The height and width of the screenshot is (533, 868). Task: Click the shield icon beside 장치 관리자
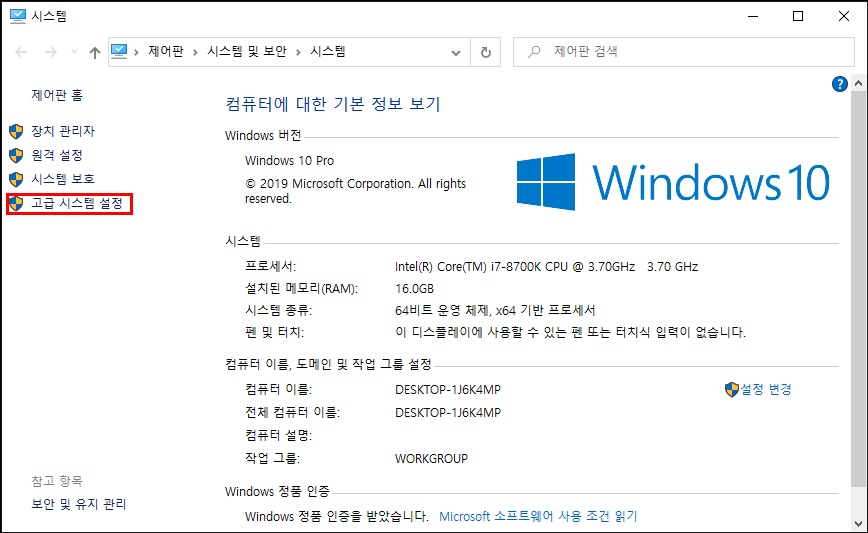(16, 131)
